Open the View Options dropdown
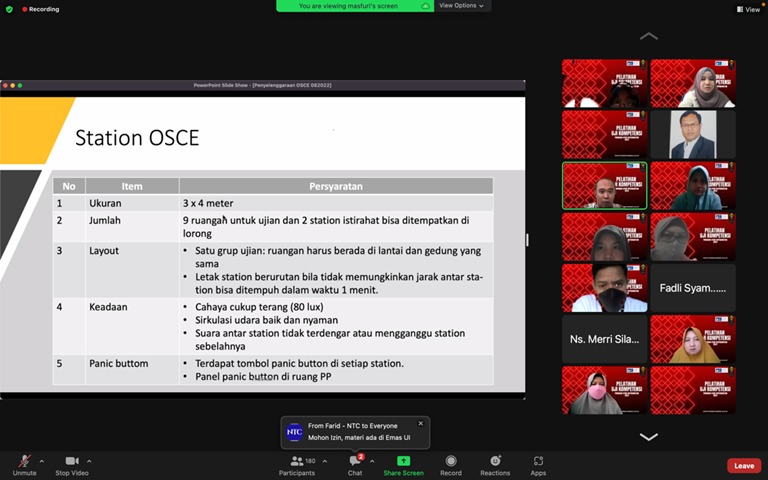 coord(461,6)
